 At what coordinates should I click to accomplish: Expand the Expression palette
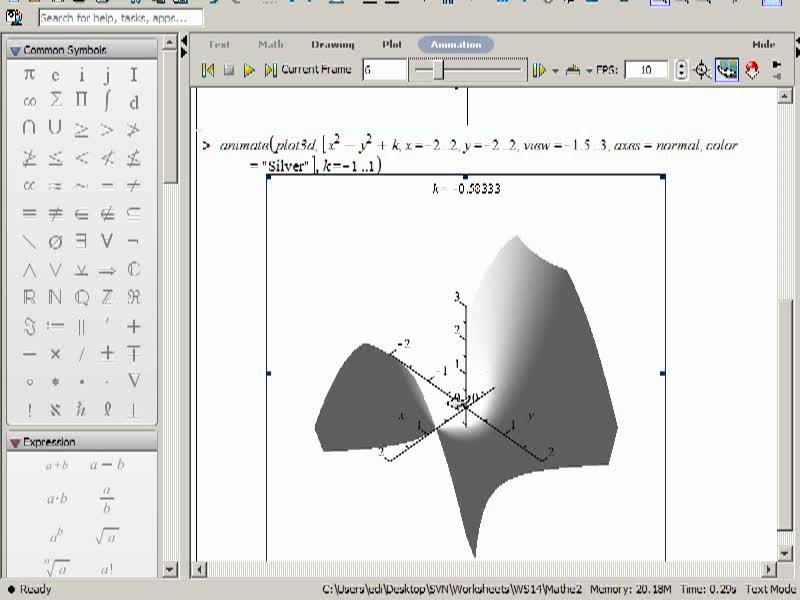click(15, 442)
